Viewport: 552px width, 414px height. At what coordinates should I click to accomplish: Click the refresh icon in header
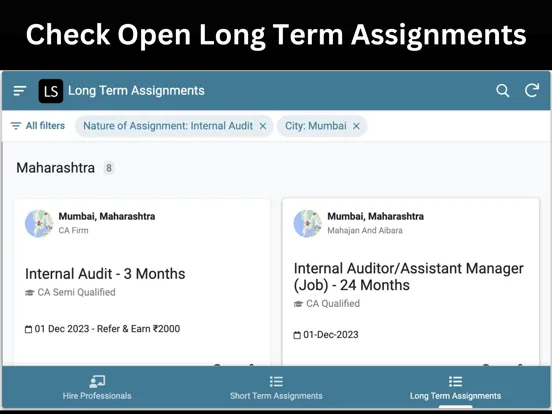(532, 90)
